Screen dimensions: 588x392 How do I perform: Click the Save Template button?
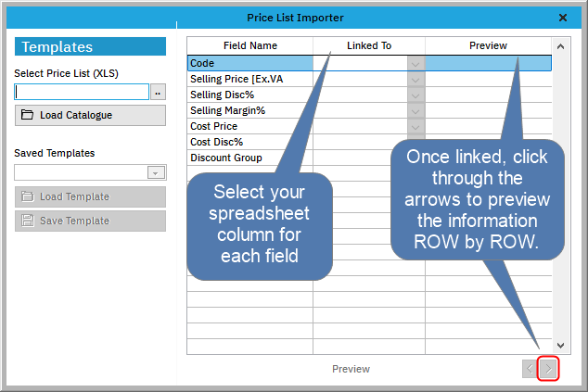click(x=90, y=221)
